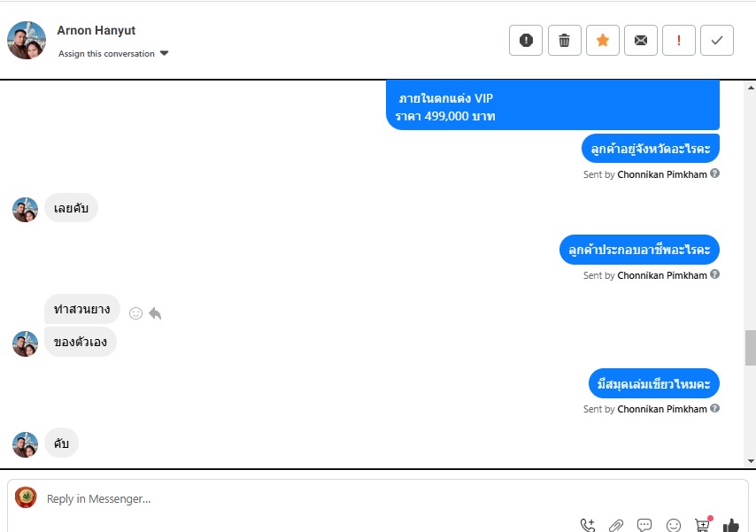This screenshot has width=756, height=532.
Task: Click sender avatar next to 'คับ'
Action: (25, 444)
